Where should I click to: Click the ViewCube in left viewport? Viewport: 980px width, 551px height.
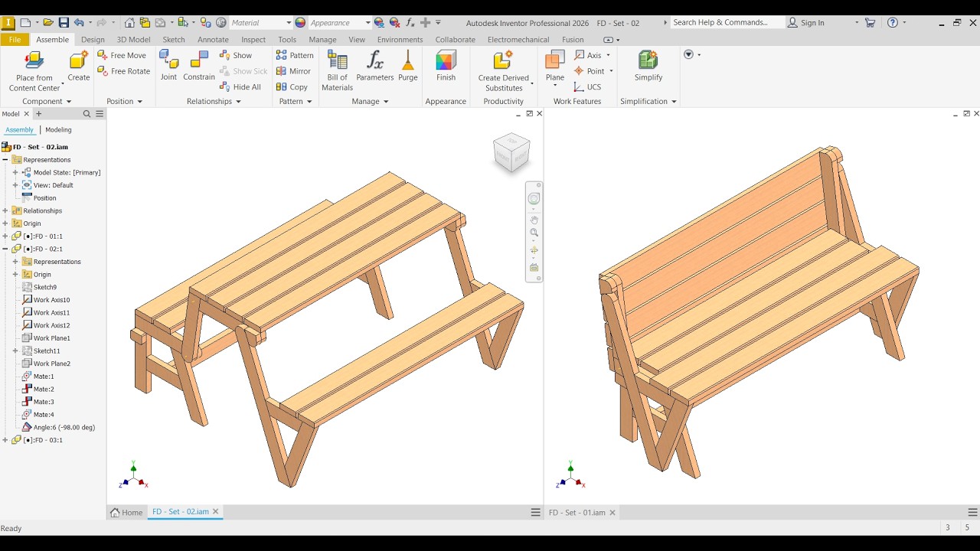(511, 152)
